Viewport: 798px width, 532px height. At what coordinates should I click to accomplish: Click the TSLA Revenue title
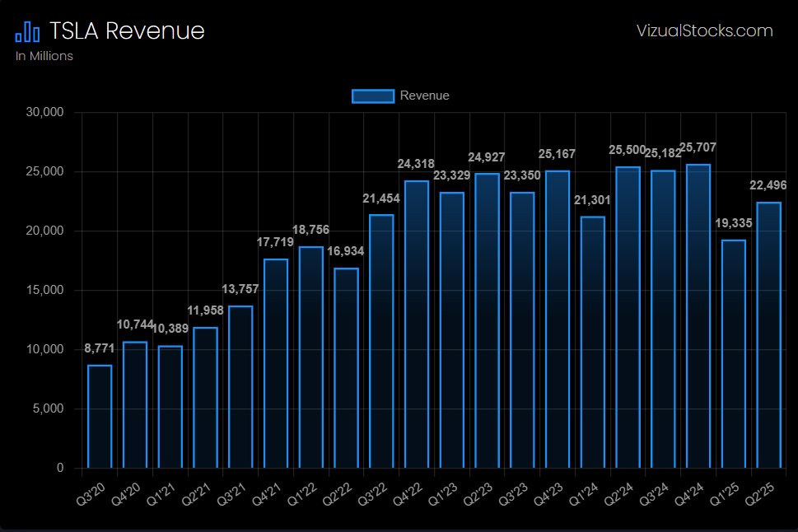tap(127, 30)
